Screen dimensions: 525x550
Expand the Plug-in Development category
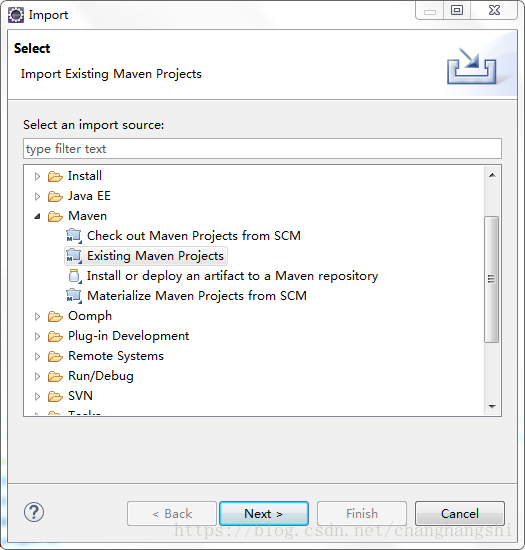click(38, 336)
